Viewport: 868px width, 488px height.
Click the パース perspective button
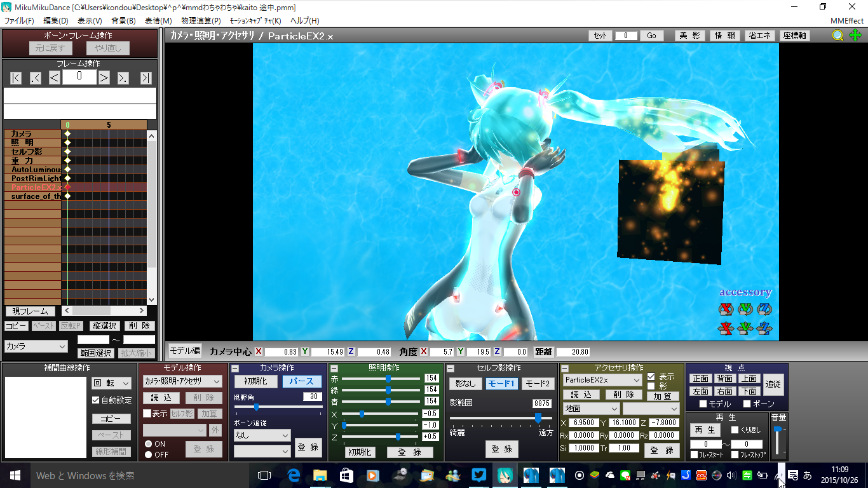point(302,381)
